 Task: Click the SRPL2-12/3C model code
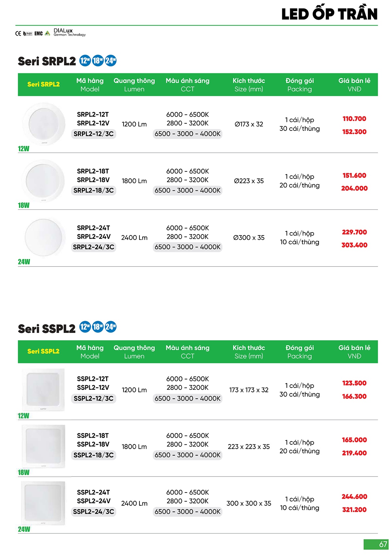coord(93,134)
